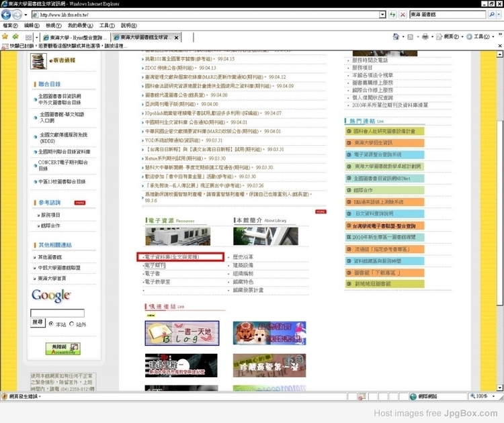The image size is (504, 423).
Task: Click the magnifier search icon in IE
Action: point(491,14)
